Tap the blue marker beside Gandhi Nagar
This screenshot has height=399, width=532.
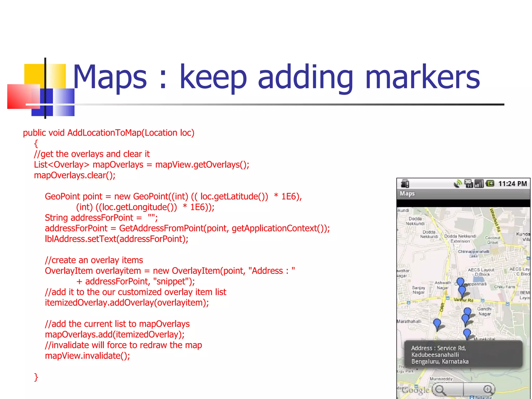[x=468, y=311]
